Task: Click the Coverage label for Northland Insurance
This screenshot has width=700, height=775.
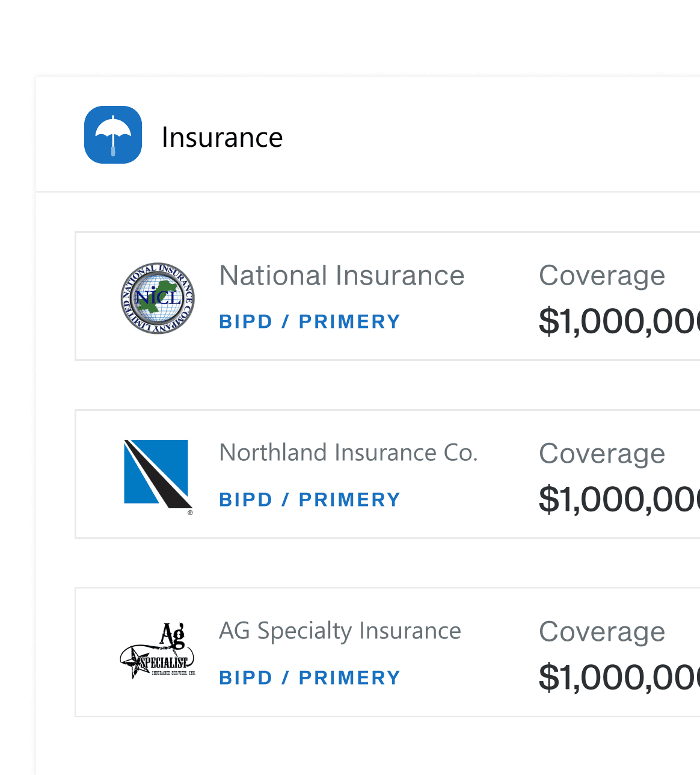Action: [x=602, y=454]
